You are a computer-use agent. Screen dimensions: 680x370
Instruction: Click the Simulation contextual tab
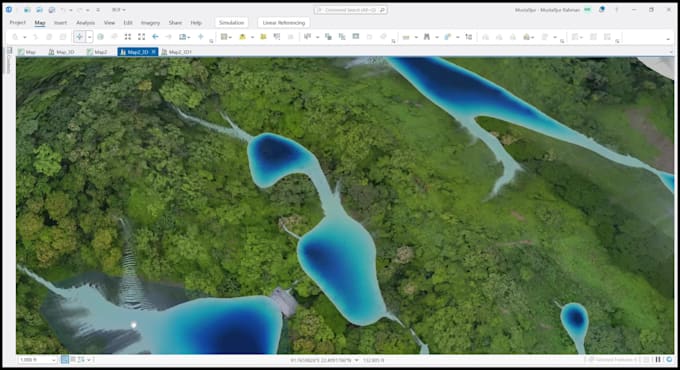[232, 23]
